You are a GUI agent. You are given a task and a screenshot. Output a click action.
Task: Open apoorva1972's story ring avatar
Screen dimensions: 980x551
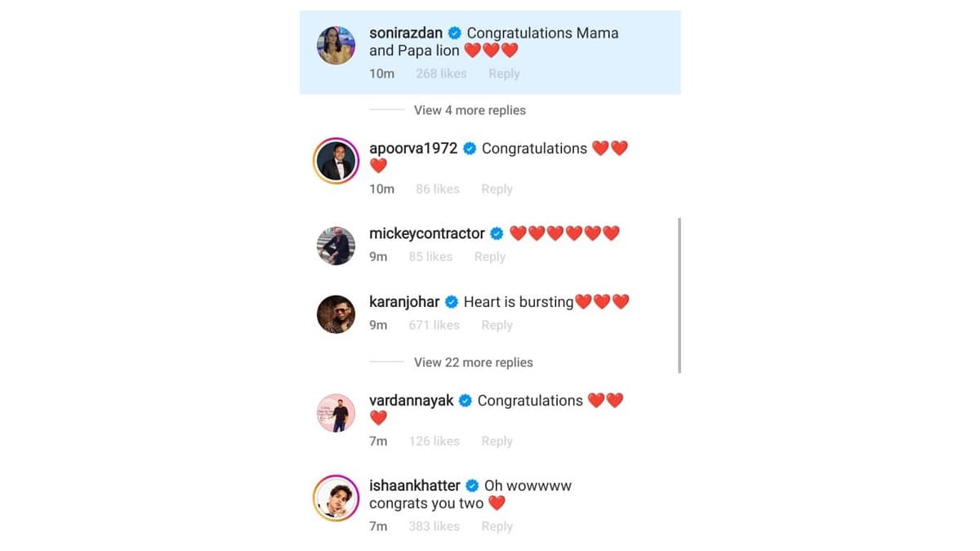336,161
